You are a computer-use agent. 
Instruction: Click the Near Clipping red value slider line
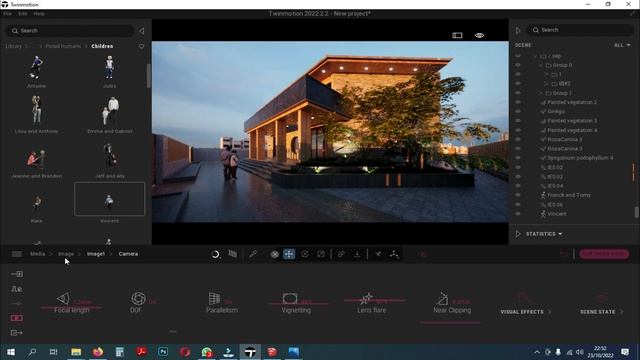point(450,322)
